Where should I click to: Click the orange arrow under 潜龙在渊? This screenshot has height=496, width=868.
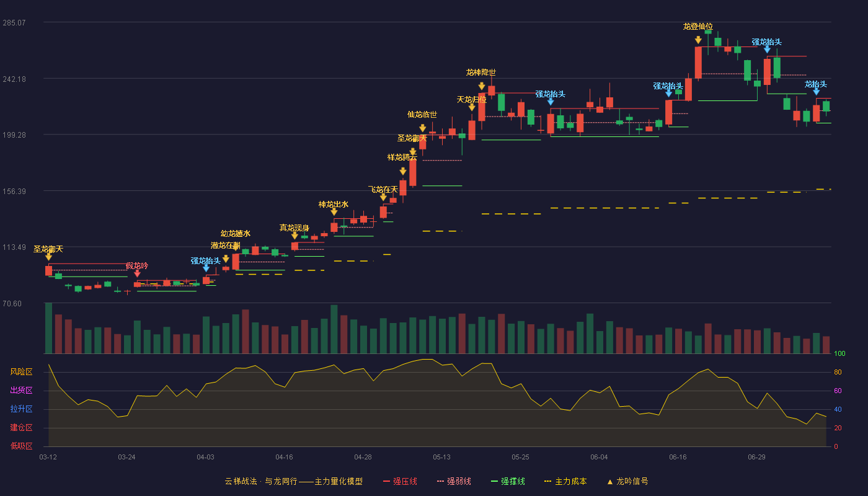tap(226, 259)
